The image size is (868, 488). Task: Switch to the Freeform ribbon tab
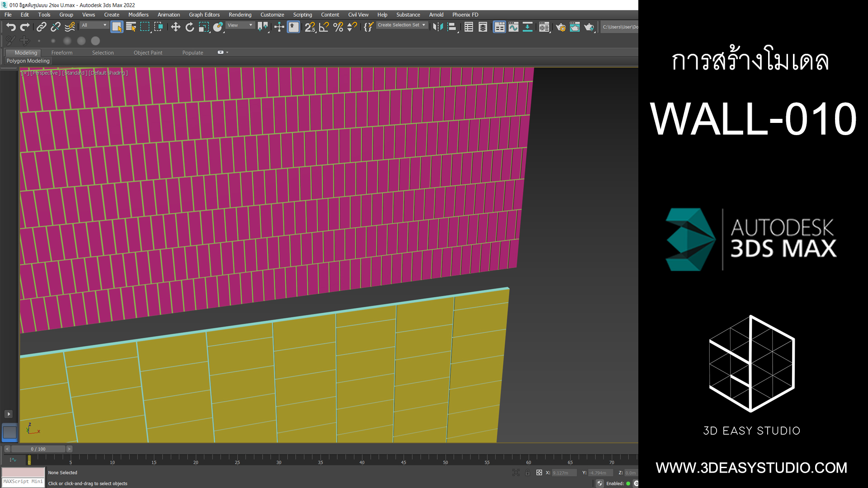coord(61,53)
